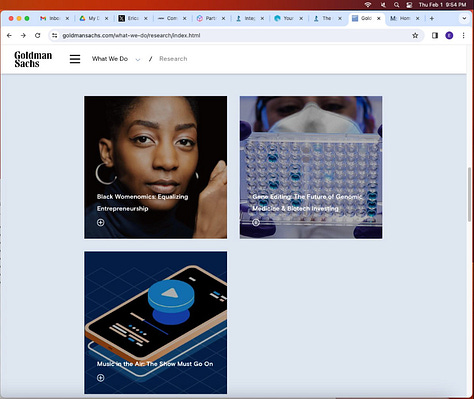Screen dimensions: 474x399
Task: Click the muted sound menu bar icon
Action: click(383, 5)
